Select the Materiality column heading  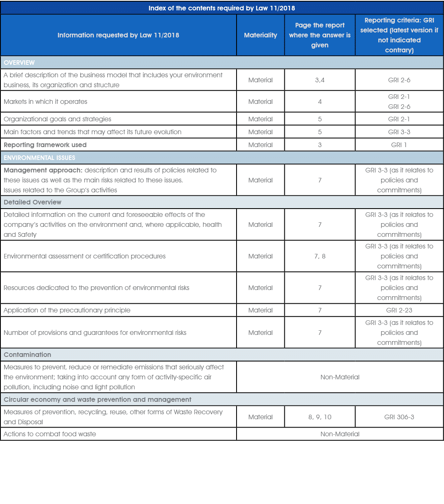click(x=260, y=35)
